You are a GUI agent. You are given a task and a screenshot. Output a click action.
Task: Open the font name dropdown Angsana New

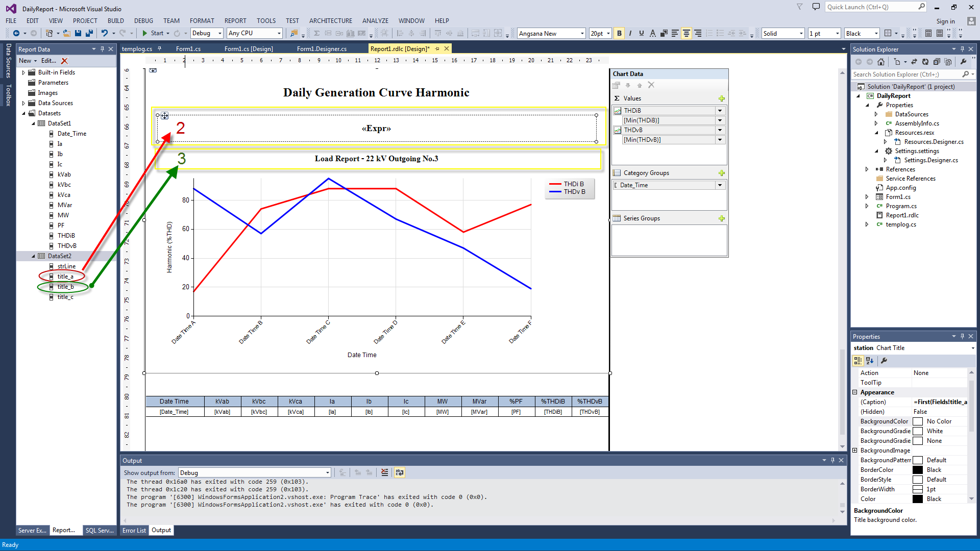tap(582, 33)
